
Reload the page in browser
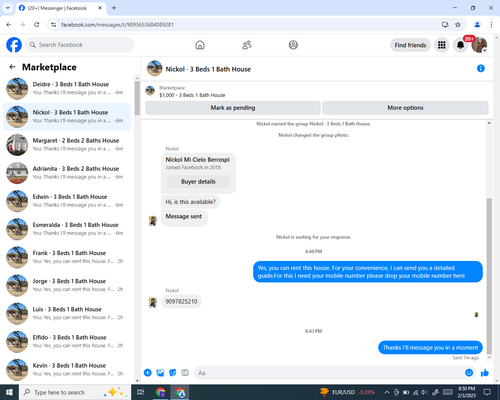click(37, 24)
